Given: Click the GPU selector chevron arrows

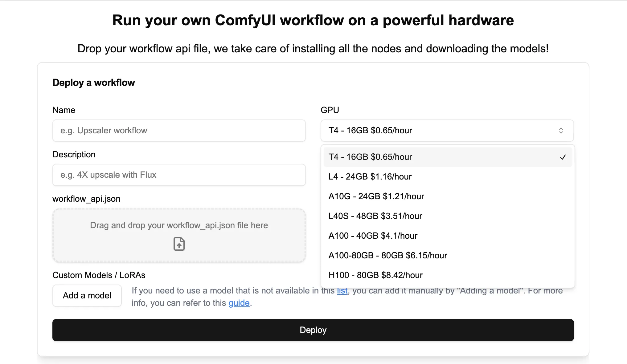Looking at the screenshot, I should 561,131.
